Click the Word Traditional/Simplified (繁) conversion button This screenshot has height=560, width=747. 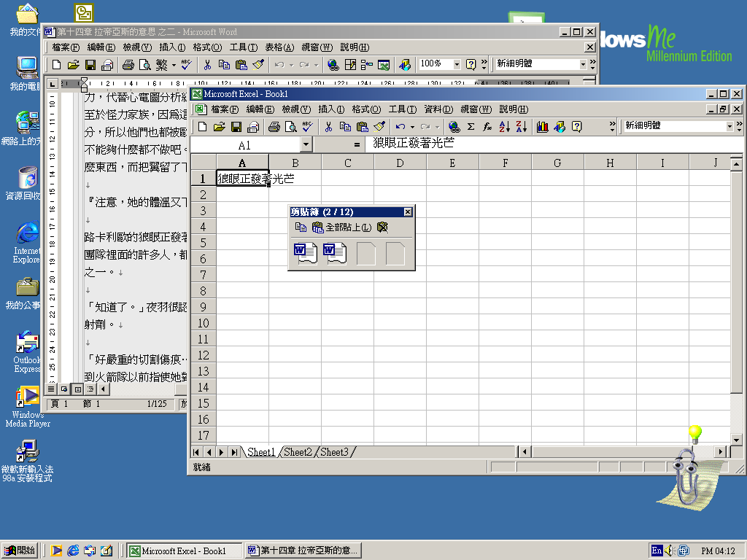tap(162, 65)
